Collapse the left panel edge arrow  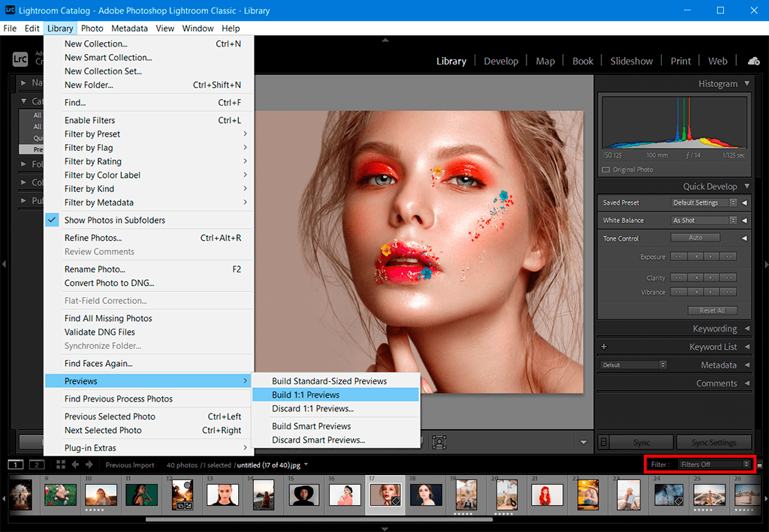pyautogui.click(x=4, y=264)
